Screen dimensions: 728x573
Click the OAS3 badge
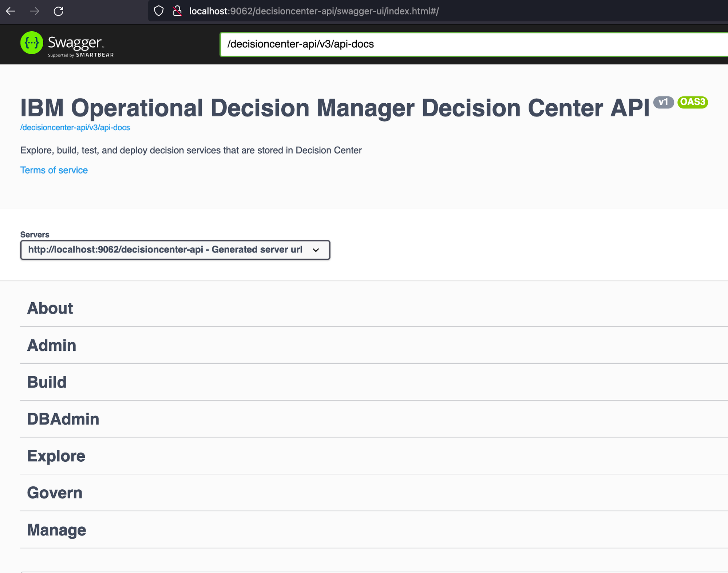692,102
